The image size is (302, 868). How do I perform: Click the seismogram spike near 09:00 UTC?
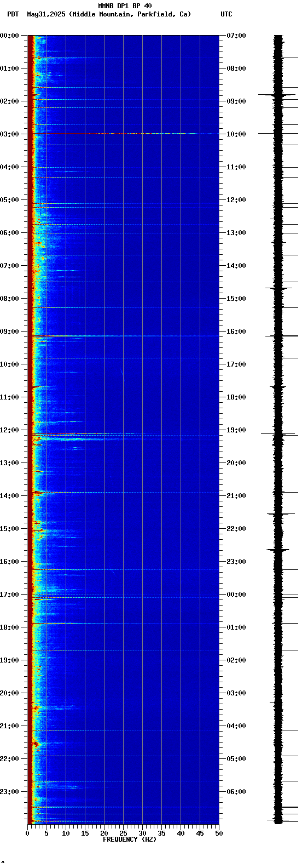coord(278,95)
